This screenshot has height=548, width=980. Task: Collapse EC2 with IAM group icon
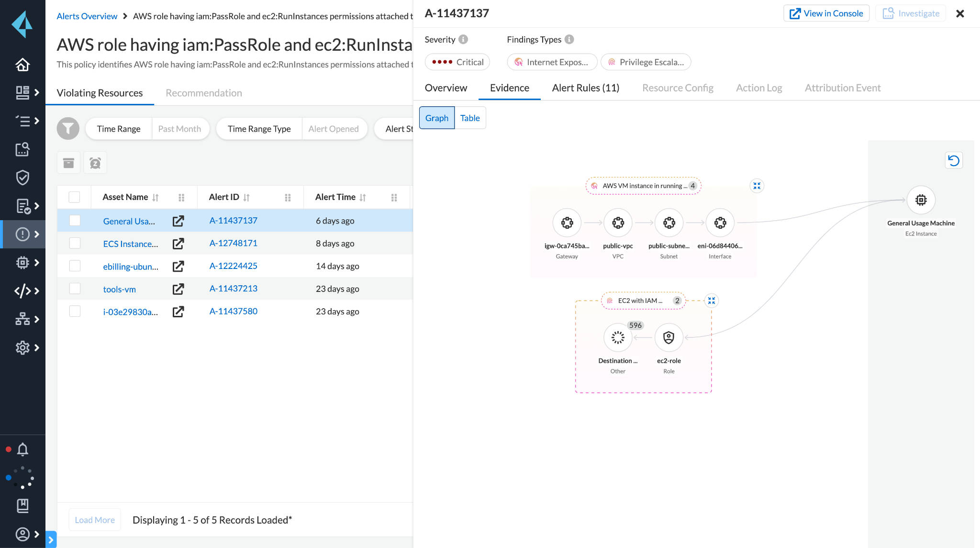tap(712, 301)
